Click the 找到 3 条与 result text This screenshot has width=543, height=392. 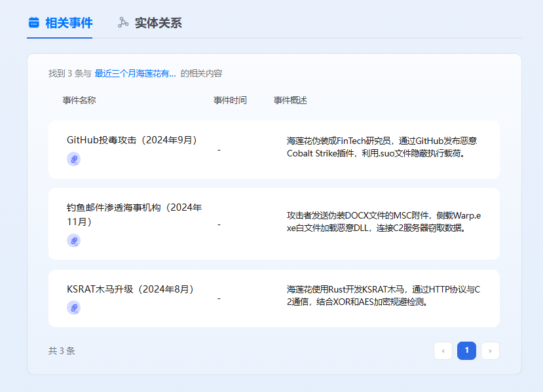click(x=70, y=73)
